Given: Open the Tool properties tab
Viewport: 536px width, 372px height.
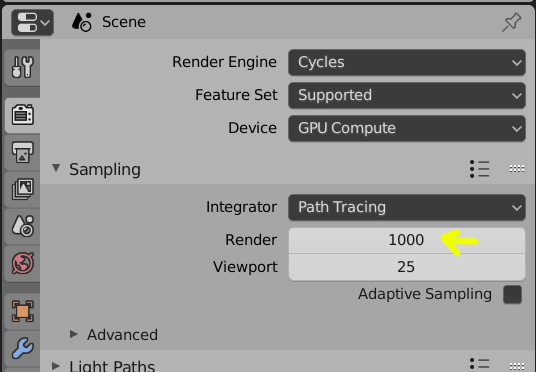Looking at the screenshot, I should pyautogui.click(x=23, y=67).
